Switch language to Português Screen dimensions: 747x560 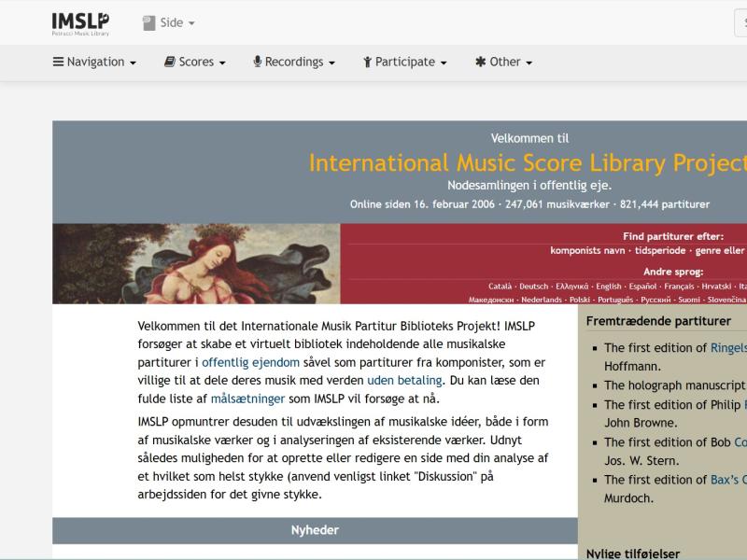[x=615, y=300]
